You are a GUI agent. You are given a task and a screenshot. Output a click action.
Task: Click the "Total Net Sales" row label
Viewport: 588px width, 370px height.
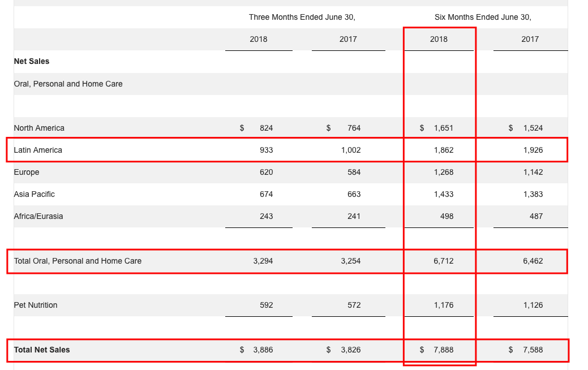click(42, 350)
